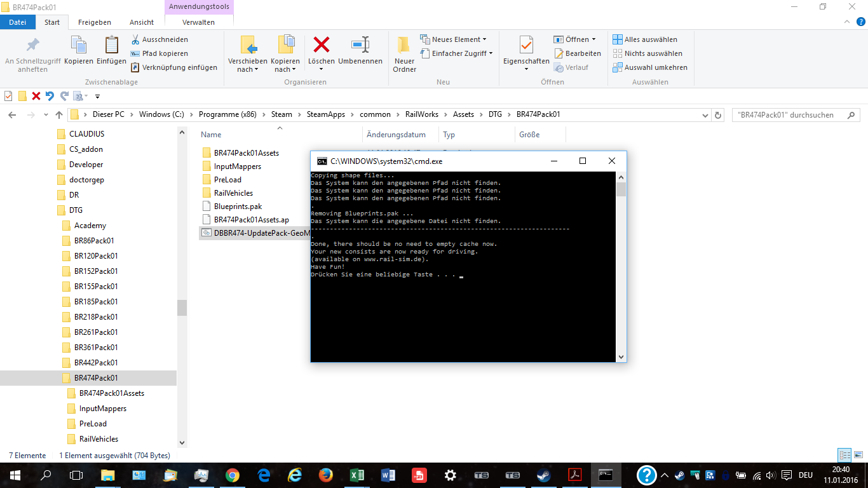Open Eigenschaften via the checkmark icon
Image resolution: width=868 pixels, height=488 pixels.
[526, 45]
